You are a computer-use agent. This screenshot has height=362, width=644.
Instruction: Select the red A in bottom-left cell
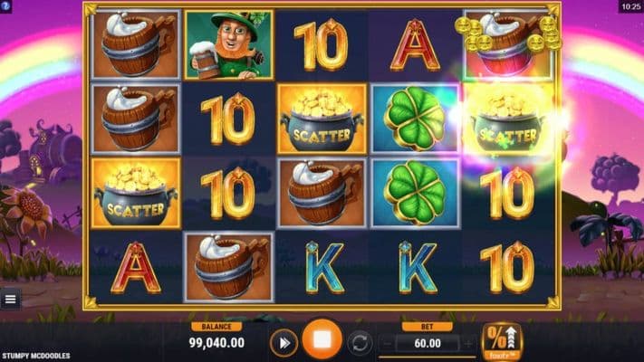(136, 268)
